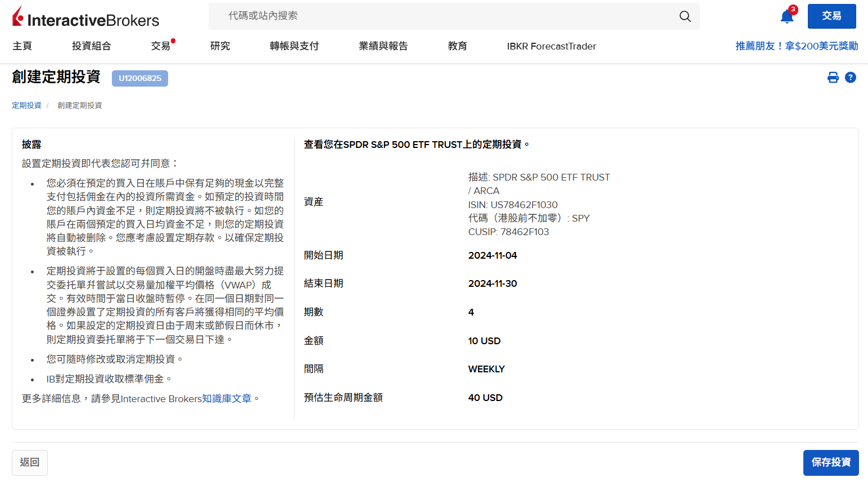Click the 期數 value 4
The width and height of the screenshot is (868, 482).
pyautogui.click(x=471, y=312)
